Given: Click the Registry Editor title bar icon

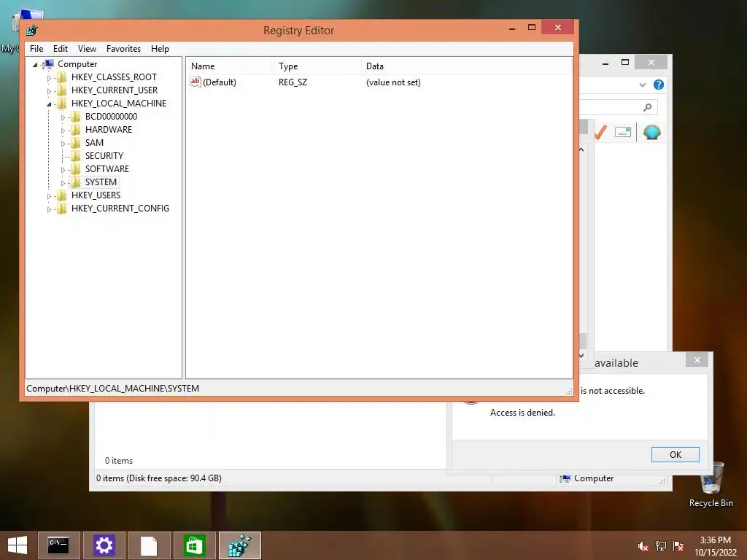Looking at the screenshot, I should [x=32, y=31].
